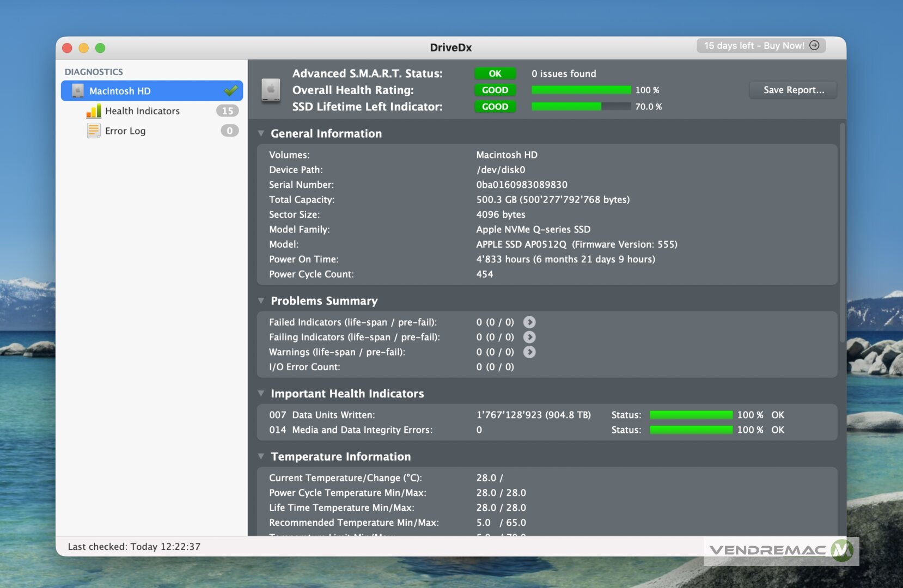Collapse the Problems Summary section
The width and height of the screenshot is (903, 588).
(261, 301)
